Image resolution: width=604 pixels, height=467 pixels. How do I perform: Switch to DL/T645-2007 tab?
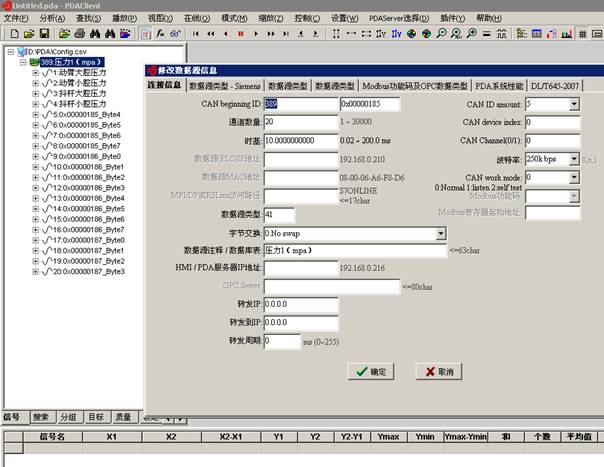[555, 86]
